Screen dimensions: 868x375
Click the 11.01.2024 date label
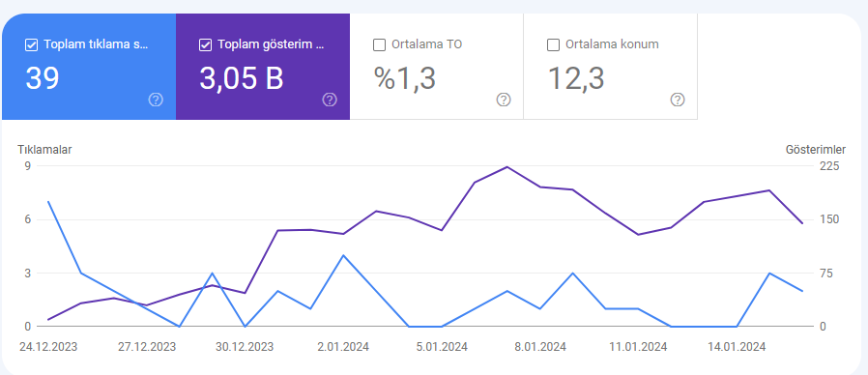pos(638,347)
